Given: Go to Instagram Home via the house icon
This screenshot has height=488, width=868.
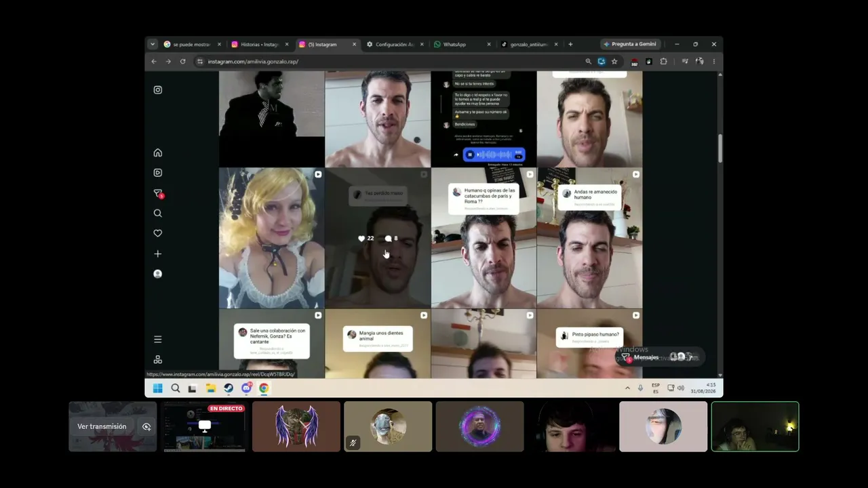Looking at the screenshot, I should click(x=158, y=152).
